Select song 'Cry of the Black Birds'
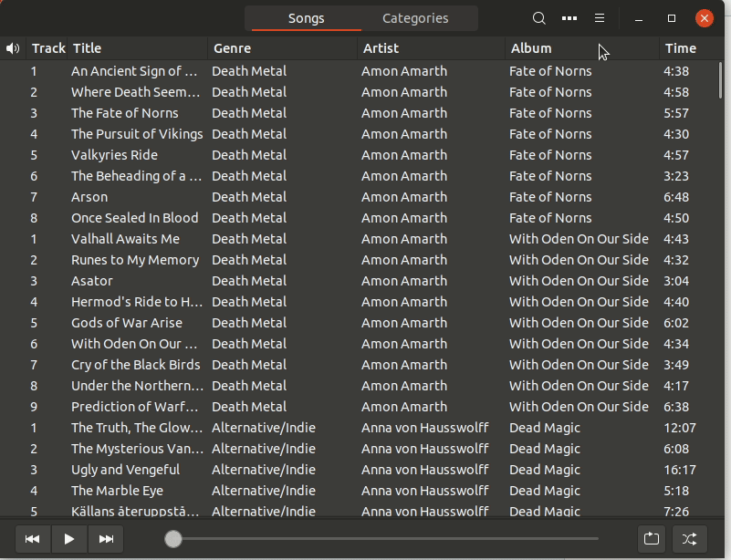 [136, 365]
